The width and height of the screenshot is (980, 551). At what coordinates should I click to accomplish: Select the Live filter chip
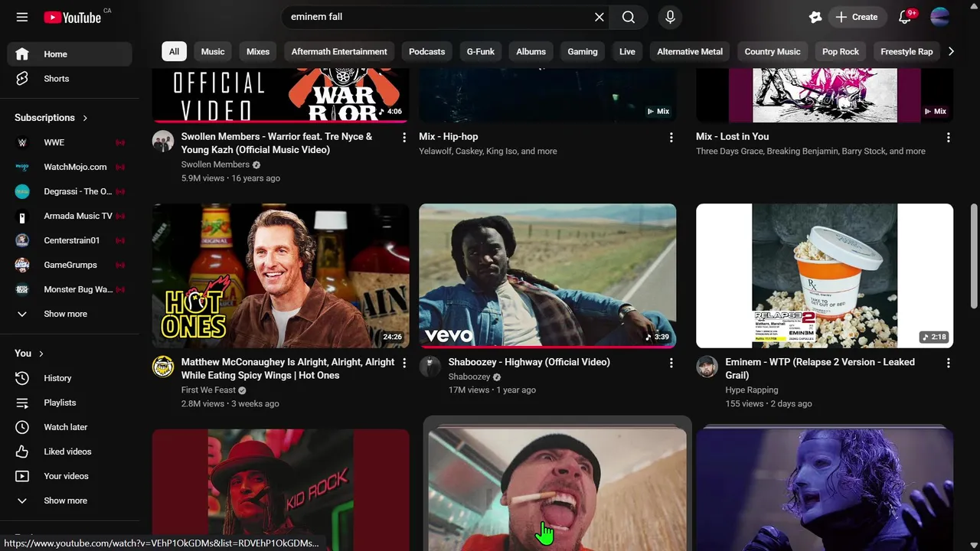pyautogui.click(x=627, y=51)
